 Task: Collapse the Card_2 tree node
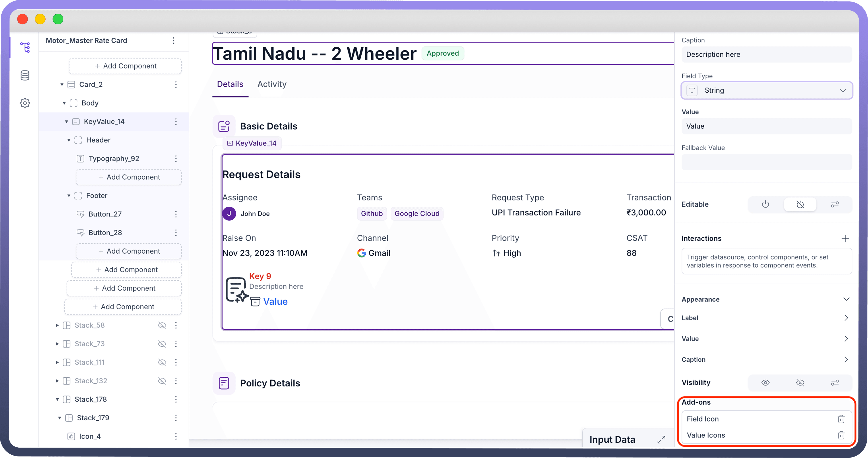[62, 85]
